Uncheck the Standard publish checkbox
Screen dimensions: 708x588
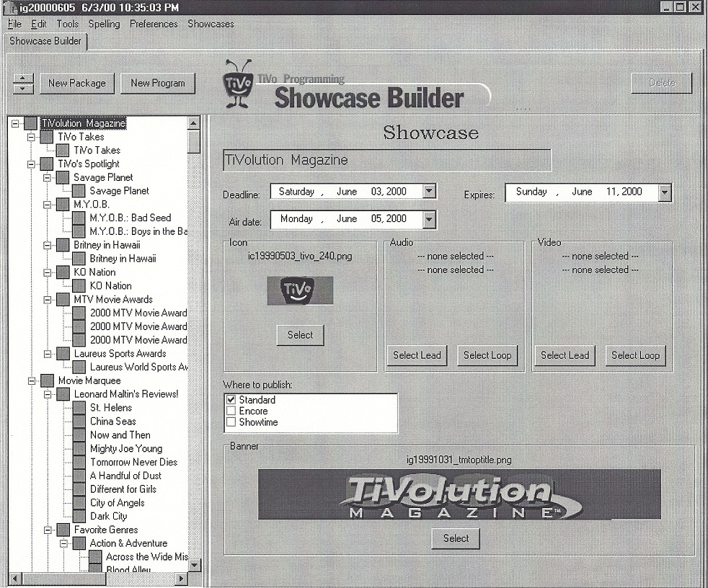click(231, 400)
